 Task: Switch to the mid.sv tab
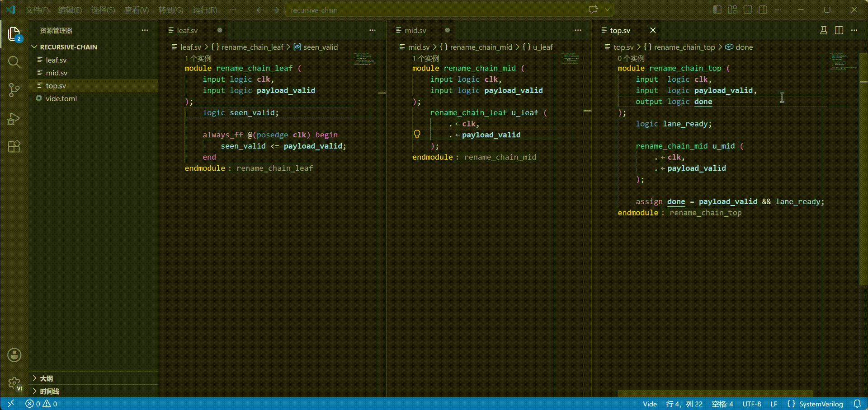coord(415,30)
